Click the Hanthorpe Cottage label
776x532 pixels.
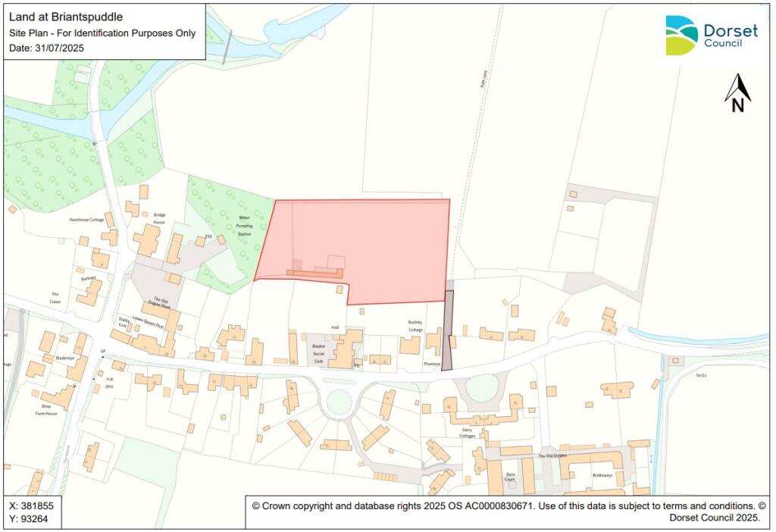click(86, 220)
